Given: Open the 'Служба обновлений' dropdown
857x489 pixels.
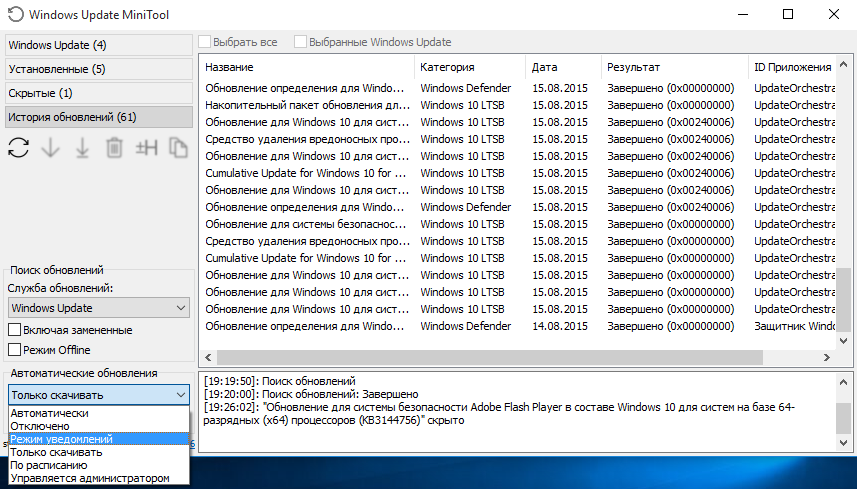Looking at the screenshot, I should [x=99, y=308].
